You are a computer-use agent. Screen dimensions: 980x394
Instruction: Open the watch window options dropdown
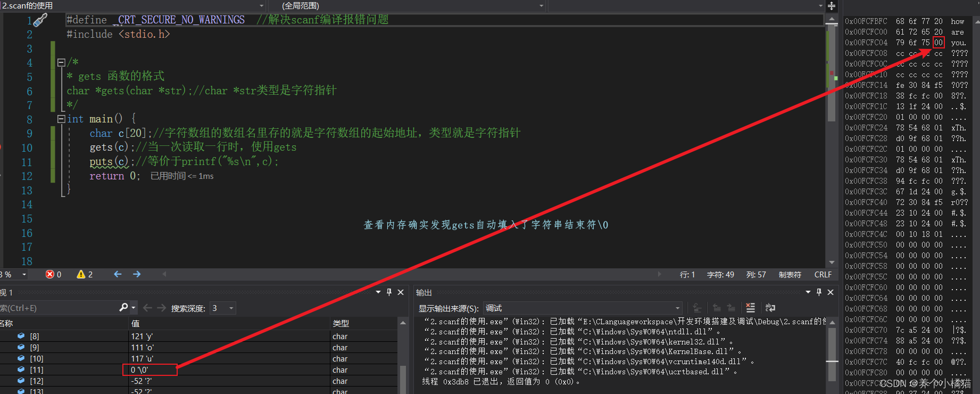[x=378, y=292]
